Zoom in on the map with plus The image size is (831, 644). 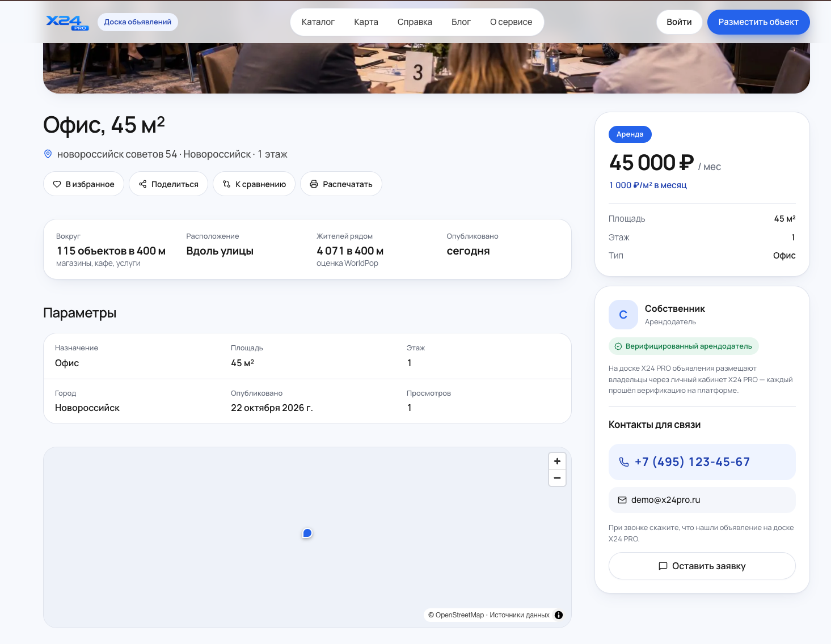[557, 461]
